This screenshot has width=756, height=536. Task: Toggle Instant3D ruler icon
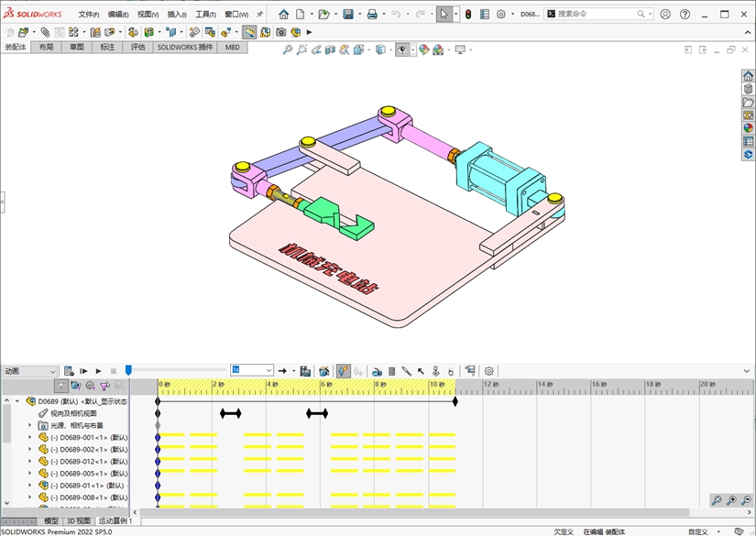click(x=249, y=32)
